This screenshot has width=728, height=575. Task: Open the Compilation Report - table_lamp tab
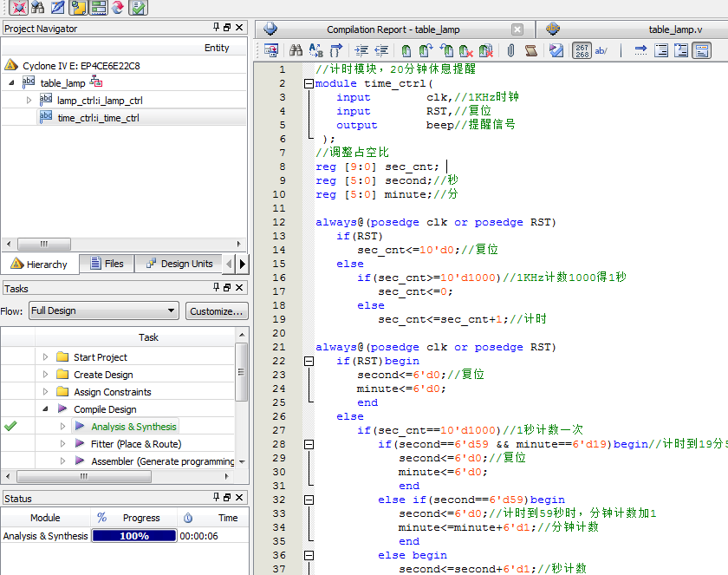coord(393,29)
